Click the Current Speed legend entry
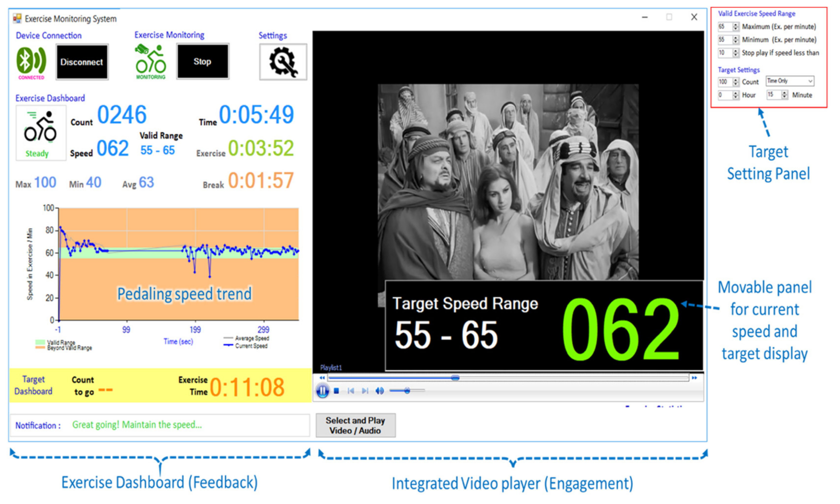The height and width of the screenshot is (504, 840). pyautogui.click(x=246, y=346)
